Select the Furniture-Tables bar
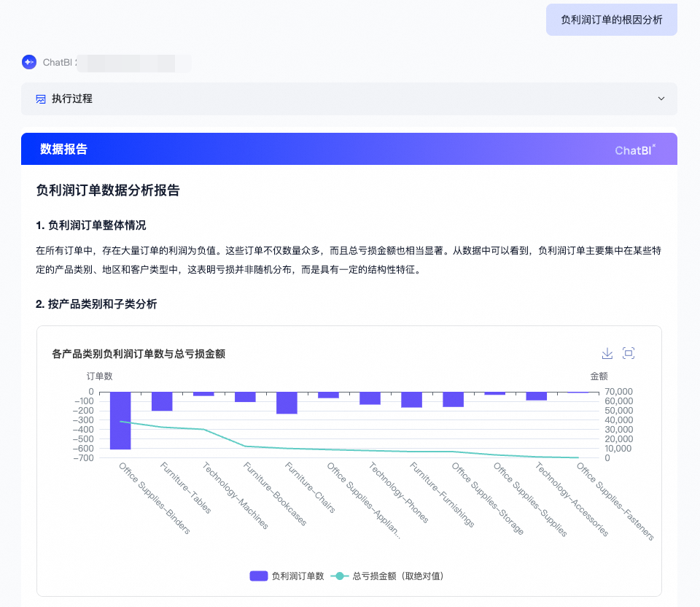 point(162,401)
